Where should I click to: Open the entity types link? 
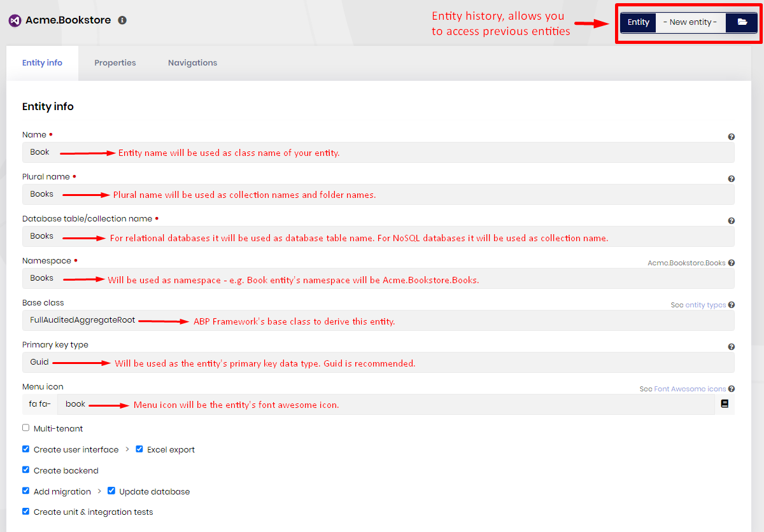[x=705, y=305]
